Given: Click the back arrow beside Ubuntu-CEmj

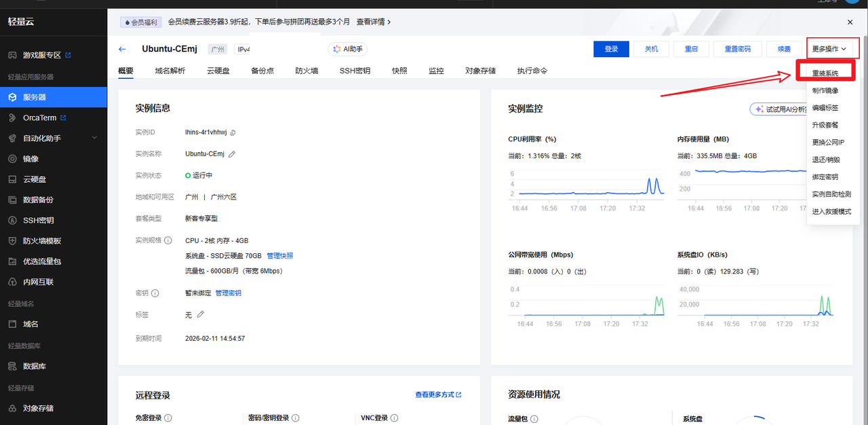Looking at the screenshot, I should [x=122, y=49].
